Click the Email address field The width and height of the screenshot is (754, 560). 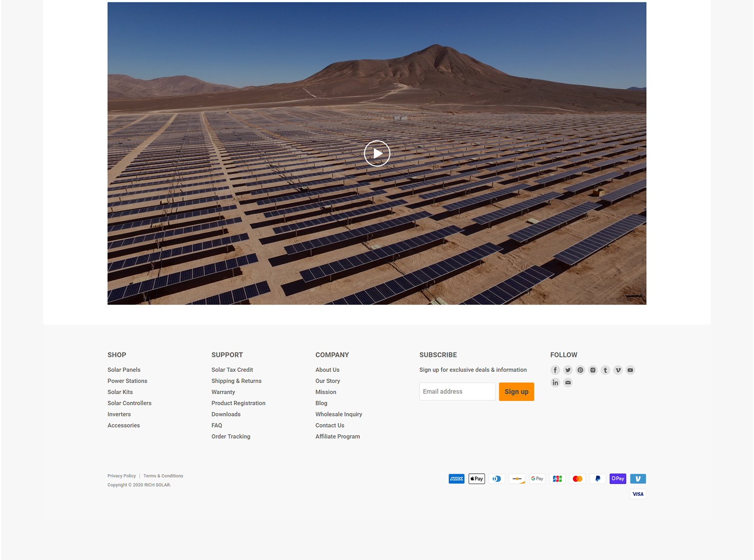(457, 391)
